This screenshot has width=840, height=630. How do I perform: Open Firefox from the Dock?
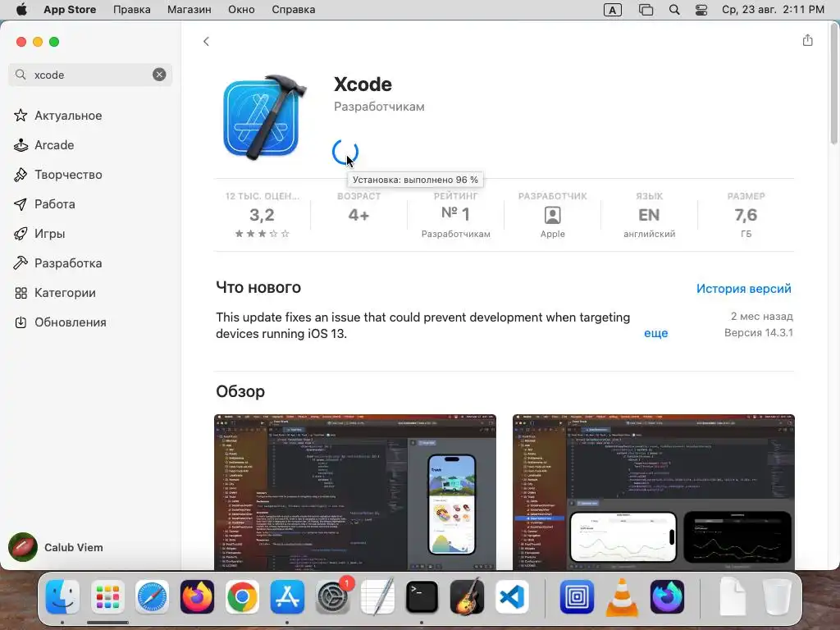[x=197, y=596]
